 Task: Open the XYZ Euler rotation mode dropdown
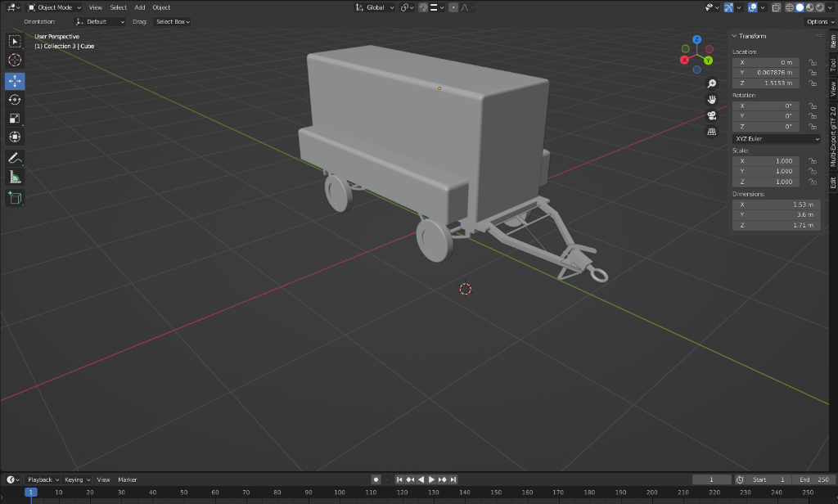coord(776,139)
